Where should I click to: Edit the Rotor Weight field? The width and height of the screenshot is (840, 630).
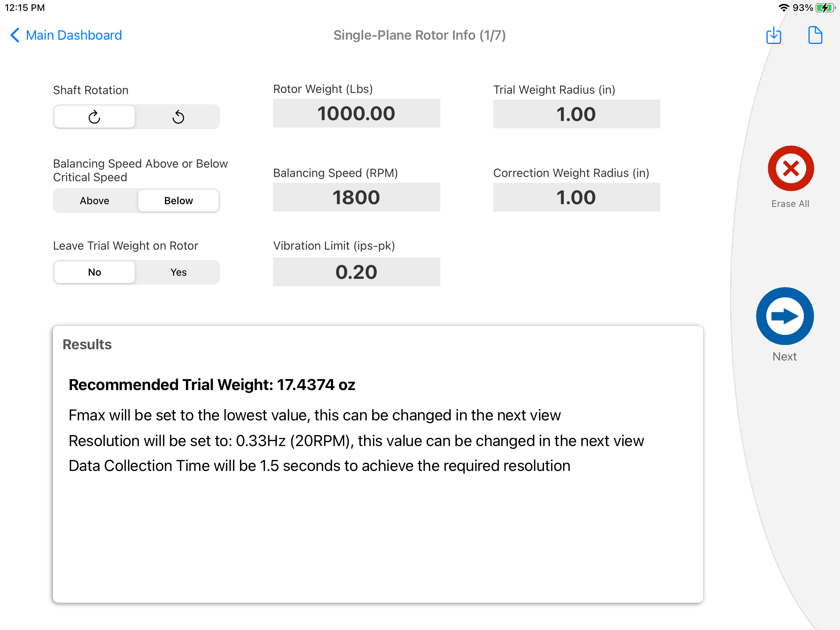point(356,113)
